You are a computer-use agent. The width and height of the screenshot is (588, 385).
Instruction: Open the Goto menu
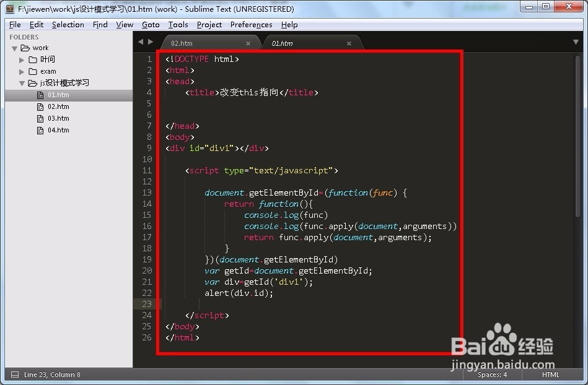(x=151, y=25)
